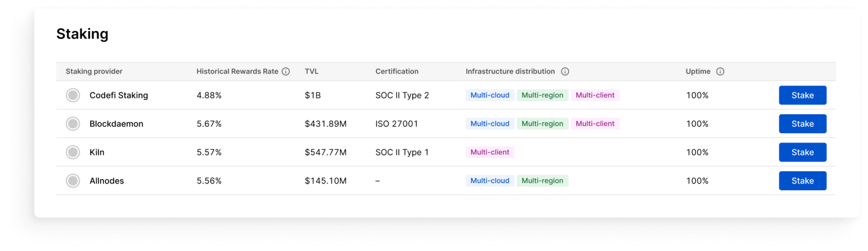This screenshot has width=868, height=251.
Task: Click the Staking provider column header
Action: click(94, 72)
